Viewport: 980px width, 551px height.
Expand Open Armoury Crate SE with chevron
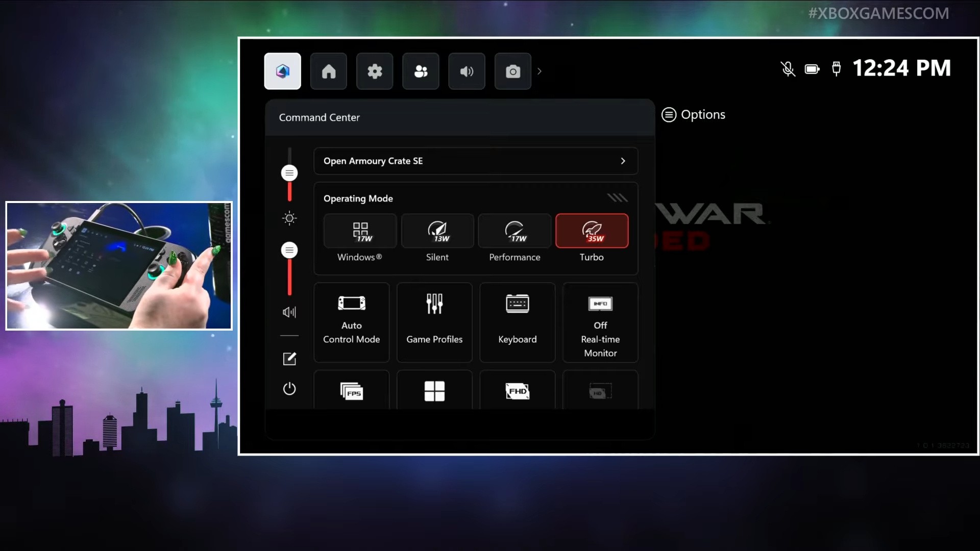[x=623, y=161]
